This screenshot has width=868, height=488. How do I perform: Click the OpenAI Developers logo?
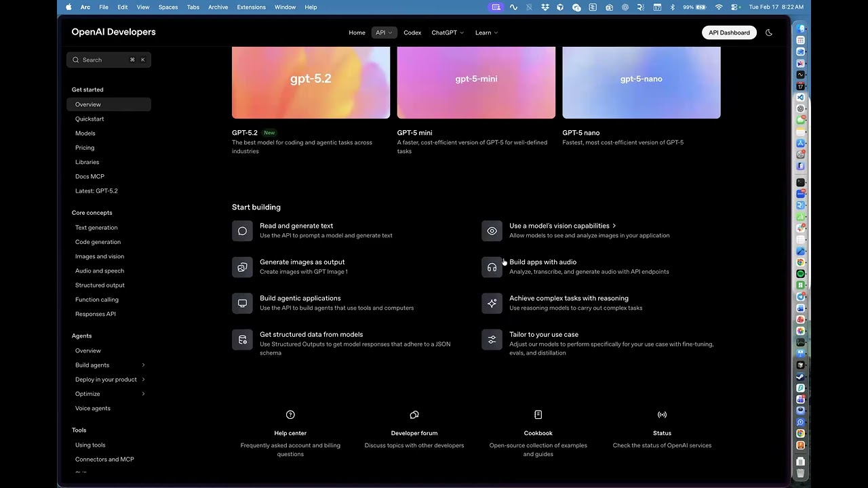coord(114,32)
